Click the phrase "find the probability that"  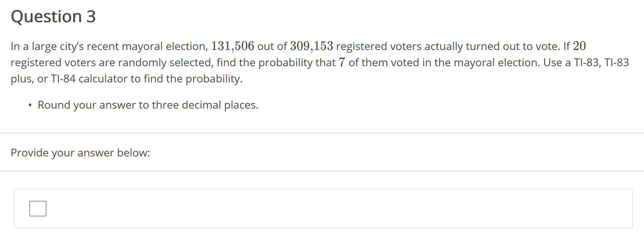[276, 62]
